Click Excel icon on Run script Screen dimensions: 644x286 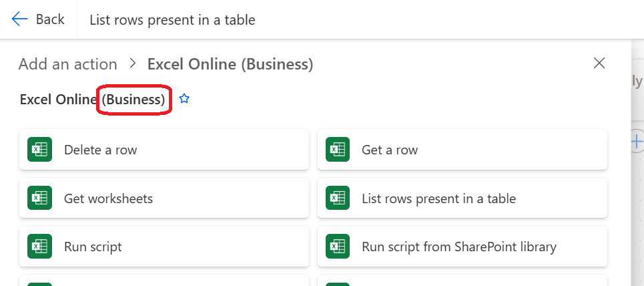[x=40, y=246]
